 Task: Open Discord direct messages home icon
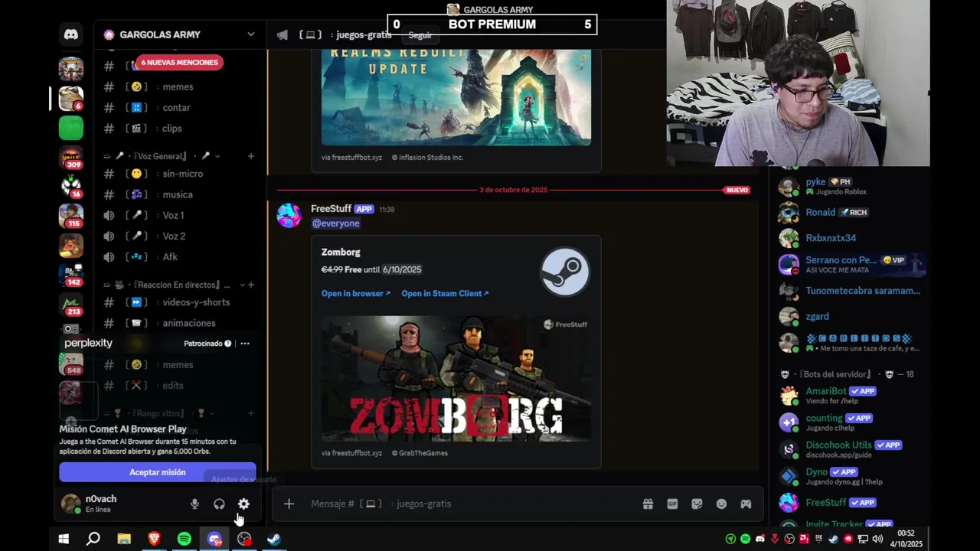pos(71,34)
